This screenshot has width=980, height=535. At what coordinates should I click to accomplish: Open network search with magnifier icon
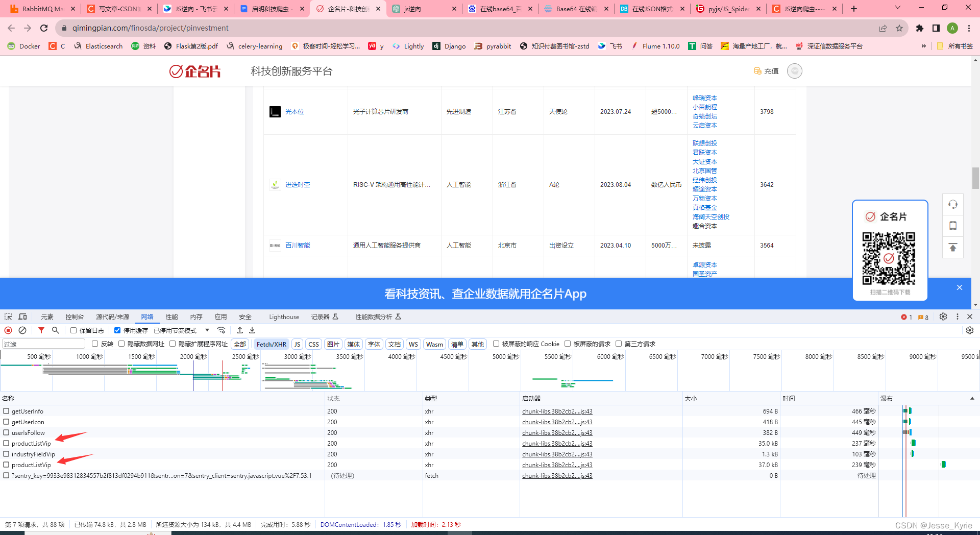point(56,330)
